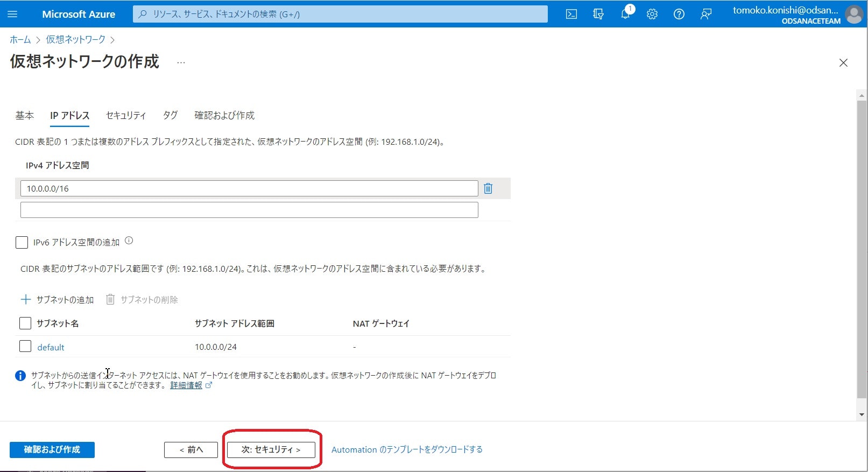The height and width of the screenshot is (472, 868).
Task: Close the virtual network creation blade
Action: [x=843, y=63]
